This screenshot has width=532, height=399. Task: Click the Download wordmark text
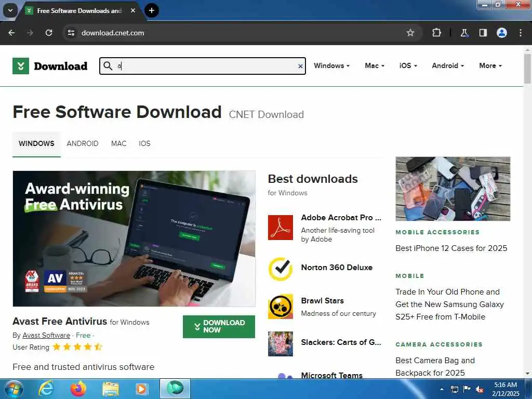tap(61, 66)
